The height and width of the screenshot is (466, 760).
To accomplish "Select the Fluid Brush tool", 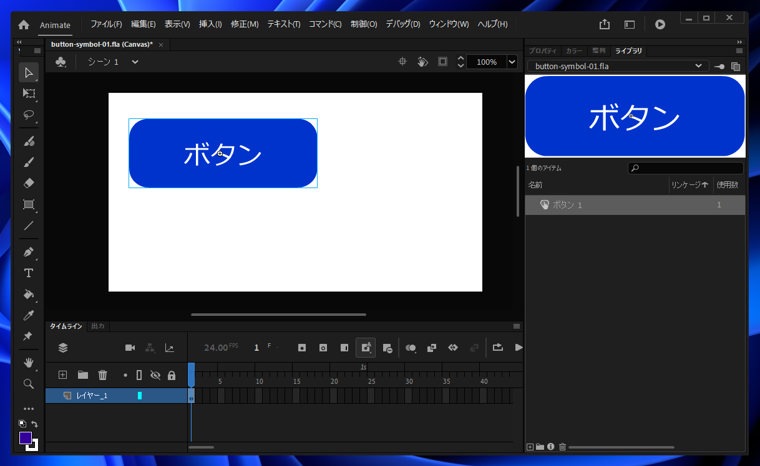I will 29,141.
